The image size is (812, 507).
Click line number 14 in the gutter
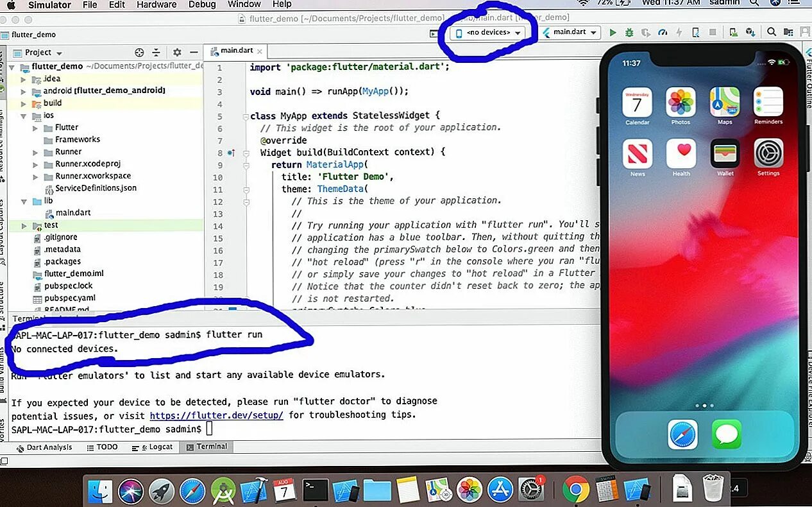(x=218, y=226)
